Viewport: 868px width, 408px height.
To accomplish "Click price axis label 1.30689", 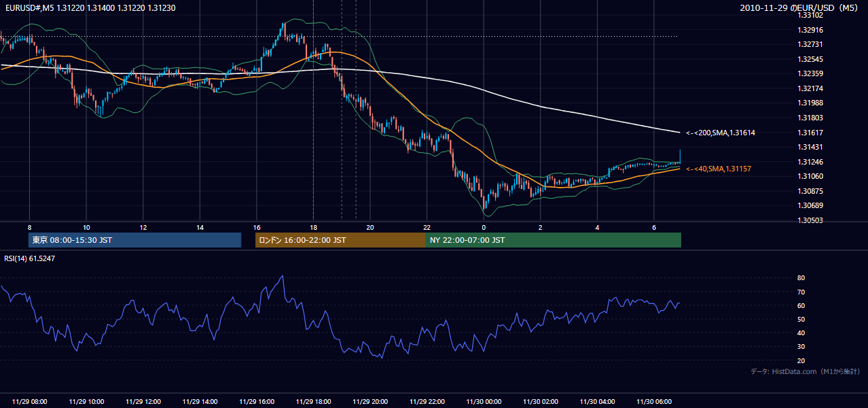I will click(810, 205).
